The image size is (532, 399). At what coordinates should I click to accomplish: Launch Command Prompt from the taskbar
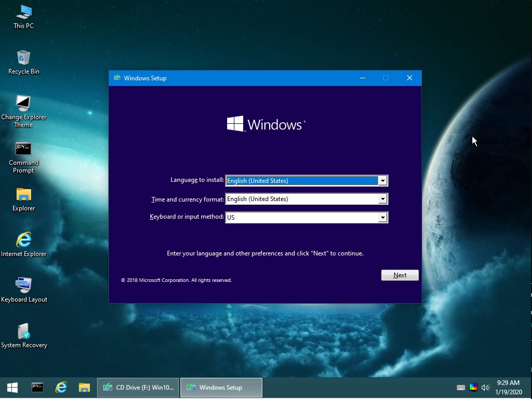37,388
